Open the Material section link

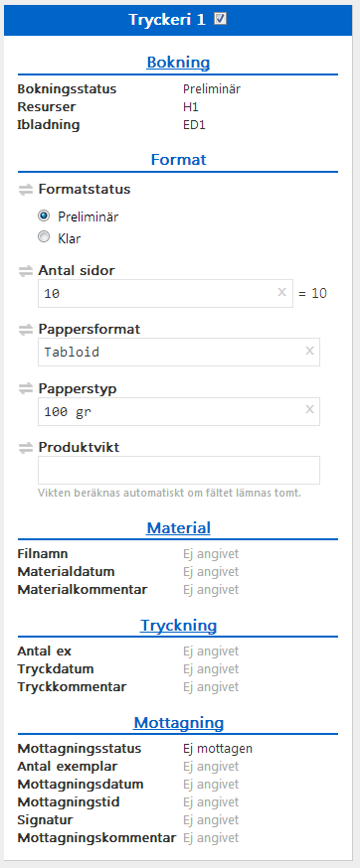click(178, 527)
